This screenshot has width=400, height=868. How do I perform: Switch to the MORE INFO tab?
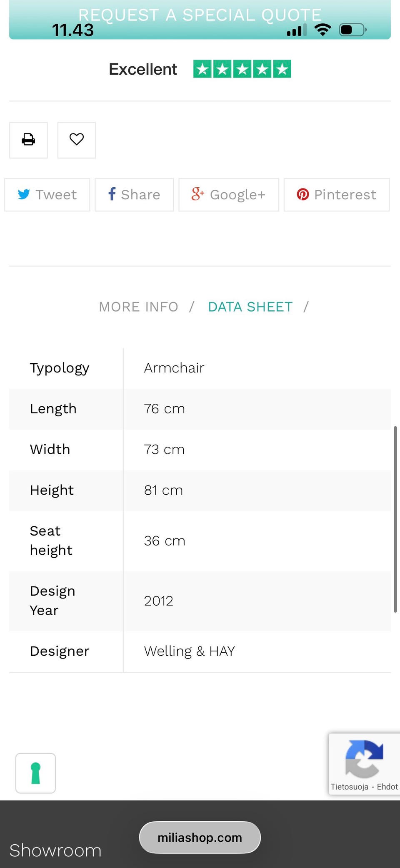pos(138,307)
